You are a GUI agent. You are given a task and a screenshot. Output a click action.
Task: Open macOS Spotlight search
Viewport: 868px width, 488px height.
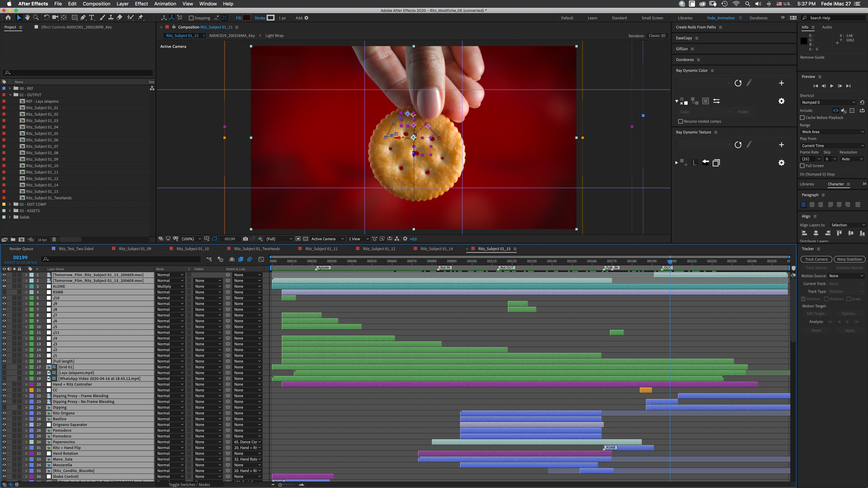747,4
